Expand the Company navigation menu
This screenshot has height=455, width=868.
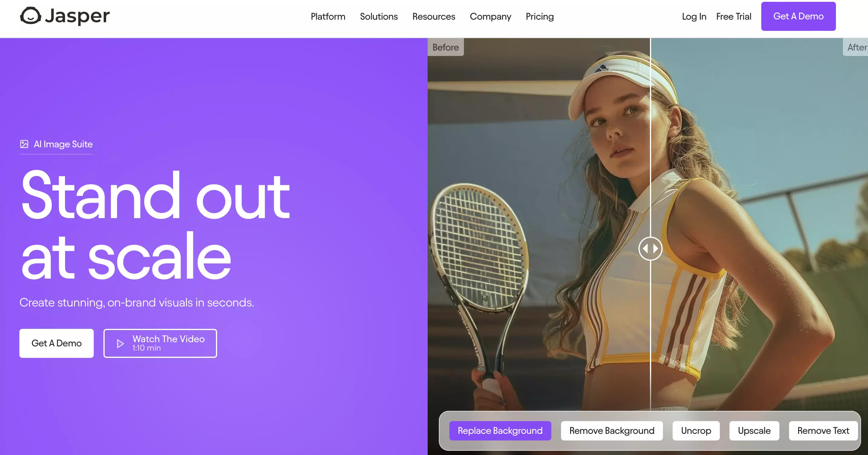pyautogui.click(x=490, y=17)
